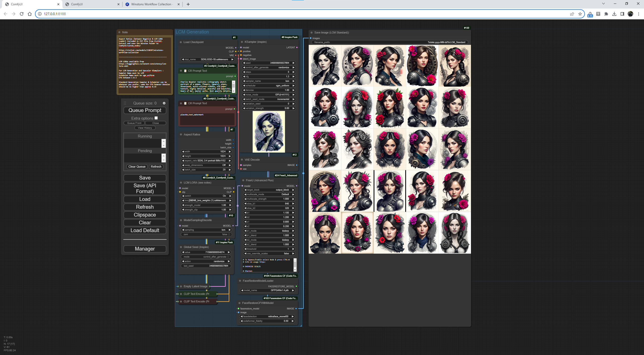The height and width of the screenshot is (355, 644).
Task: Toggle the browser side panel icon
Action: (622, 14)
